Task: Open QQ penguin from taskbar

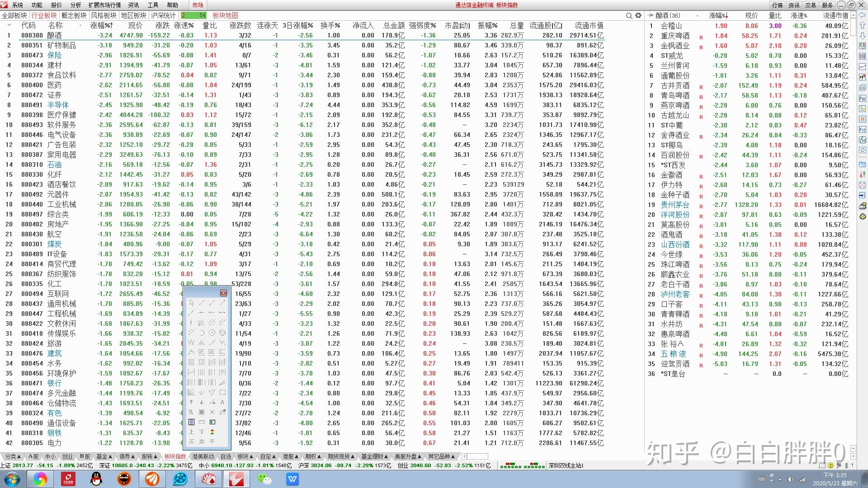Action: coord(96,479)
